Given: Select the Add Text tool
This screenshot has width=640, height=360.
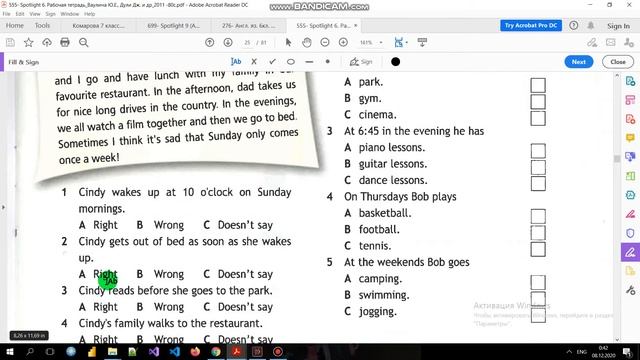Looking at the screenshot, I should coord(236,62).
